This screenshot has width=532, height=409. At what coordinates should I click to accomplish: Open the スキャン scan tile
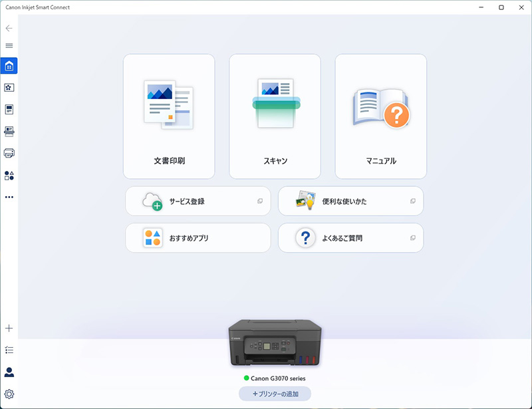[x=275, y=116]
